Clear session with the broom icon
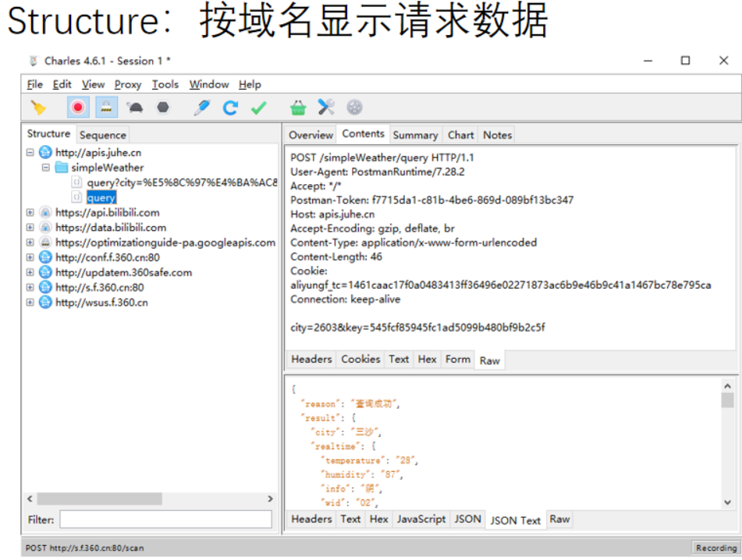 tap(38, 108)
